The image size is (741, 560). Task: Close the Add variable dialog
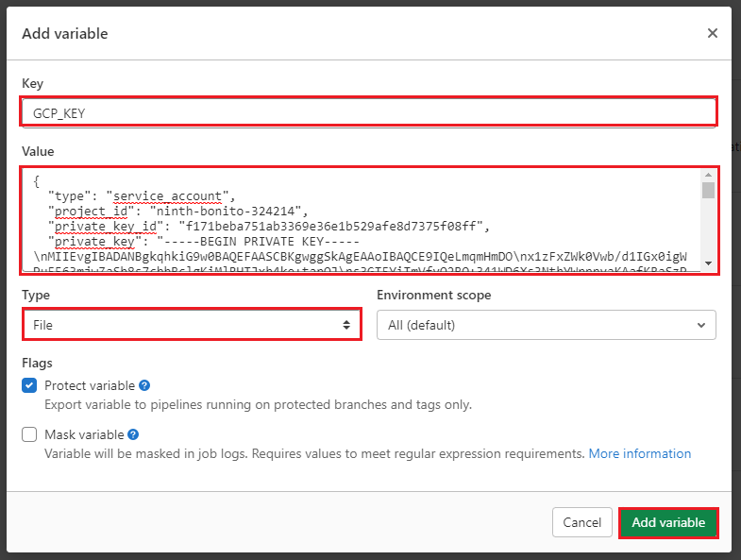click(712, 33)
